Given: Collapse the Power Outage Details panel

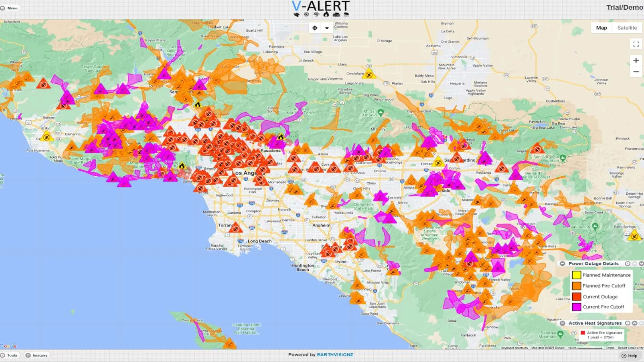Looking at the screenshot, I should tap(562, 263).
